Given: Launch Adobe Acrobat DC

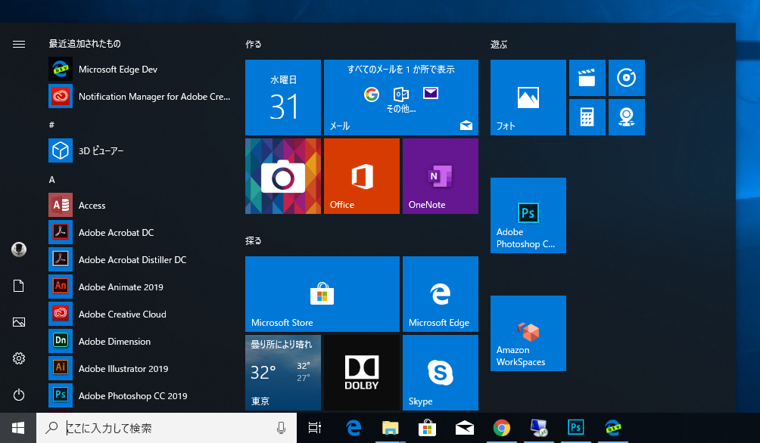Looking at the screenshot, I should (141, 232).
